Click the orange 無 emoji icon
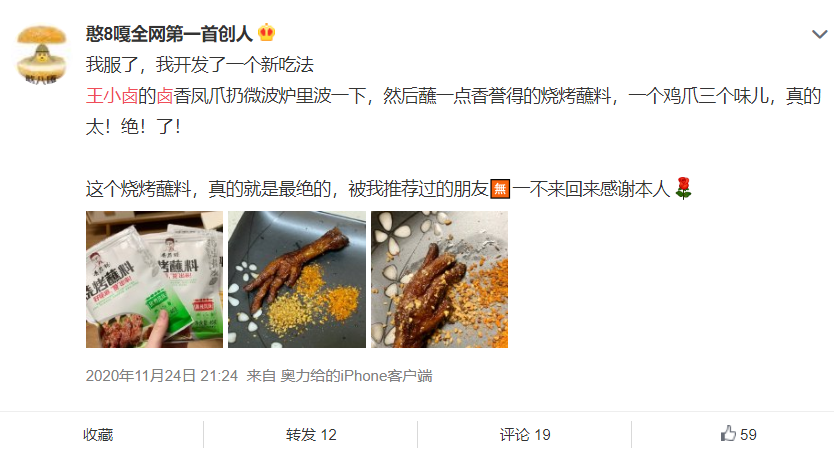The height and width of the screenshot is (449, 834). click(x=499, y=188)
